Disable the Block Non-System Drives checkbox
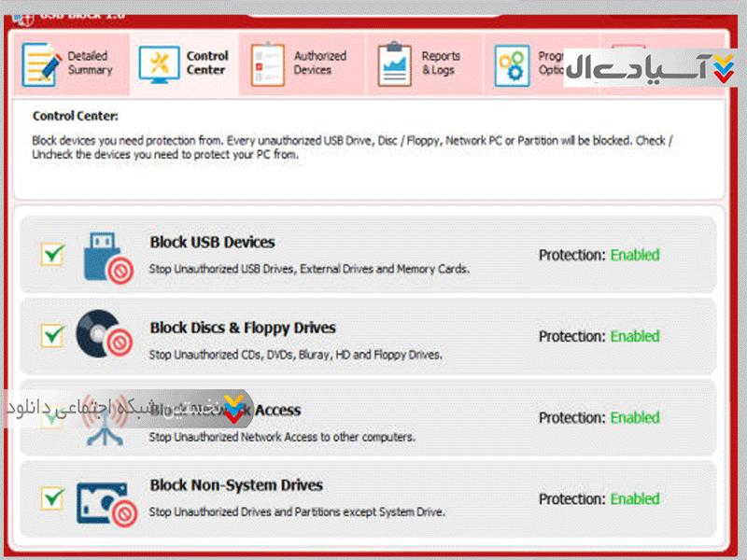The height and width of the screenshot is (560, 747). (51, 497)
